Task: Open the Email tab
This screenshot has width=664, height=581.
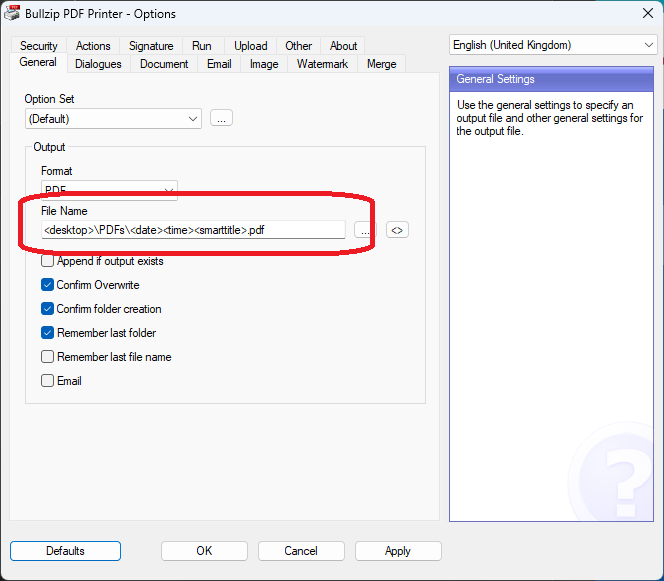Action: [x=219, y=64]
